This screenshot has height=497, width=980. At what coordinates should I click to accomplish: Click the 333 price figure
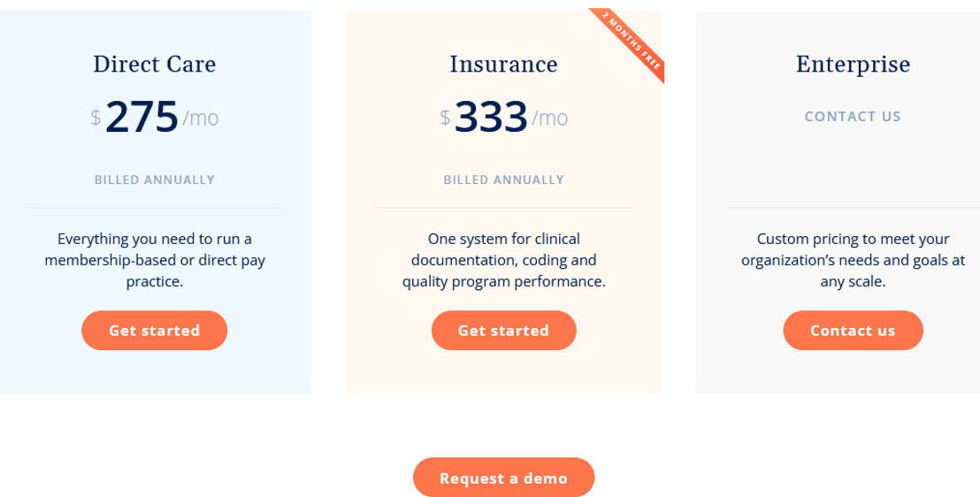(492, 117)
